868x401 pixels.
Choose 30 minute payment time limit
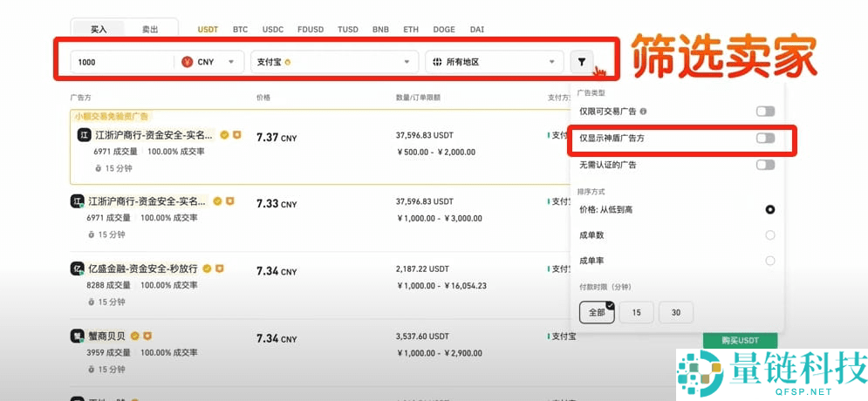click(676, 312)
